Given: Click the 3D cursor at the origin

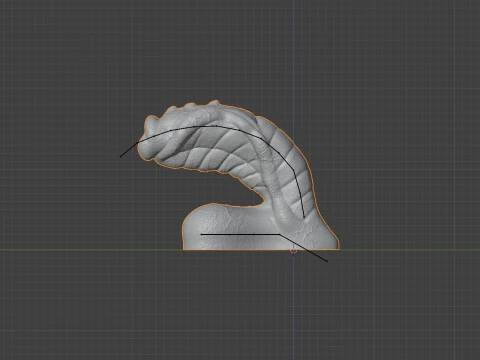Looking at the screenshot, I should point(293,251).
